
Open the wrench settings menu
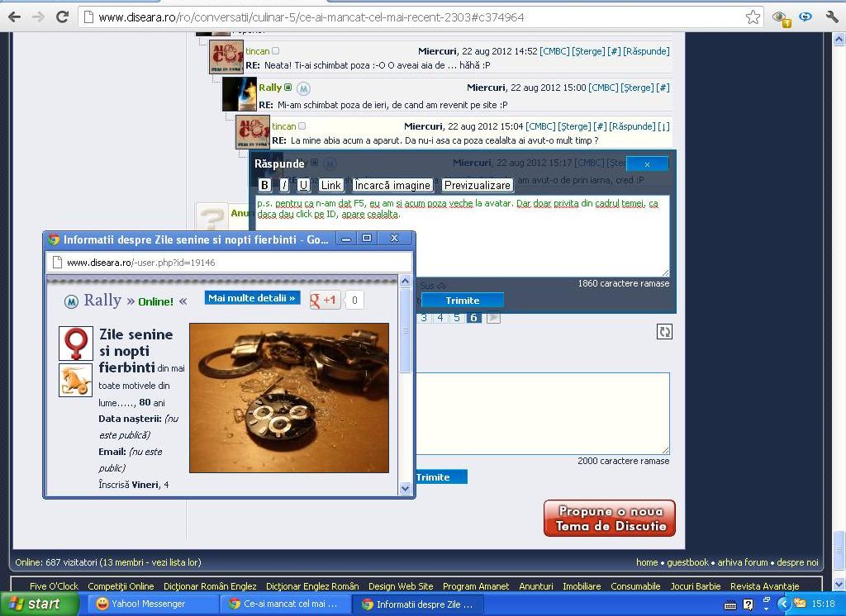click(831, 17)
